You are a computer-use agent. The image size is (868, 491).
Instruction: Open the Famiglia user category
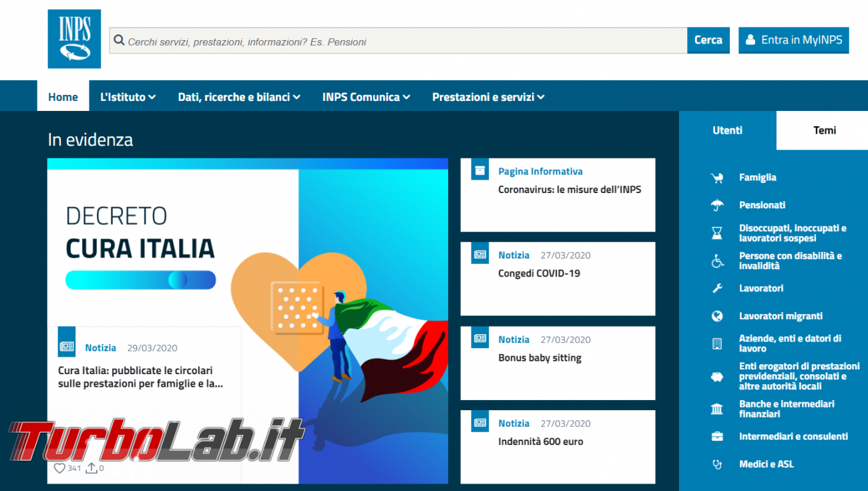(758, 178)
